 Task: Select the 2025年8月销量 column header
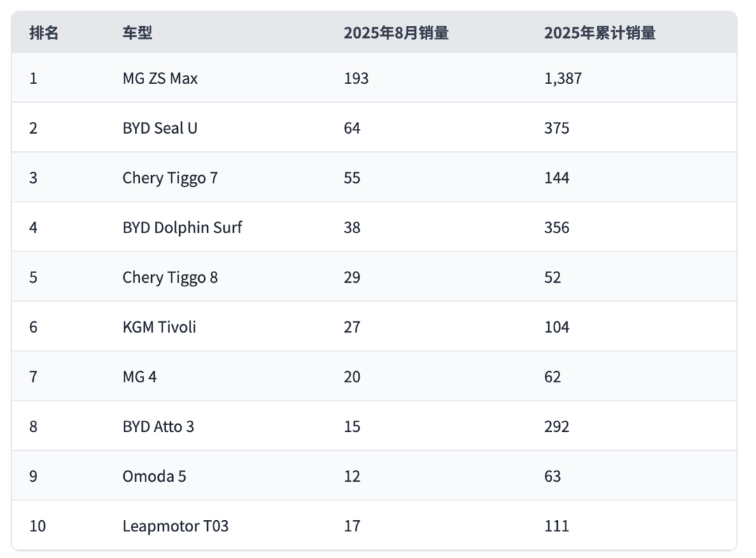point(395,33)
